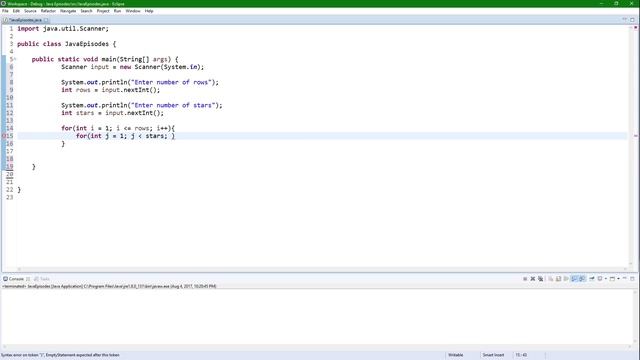This screenshot has width=640, height=360.
Task: Click Remove Launch icon in Console toolbar
Action: pos(533,279)
